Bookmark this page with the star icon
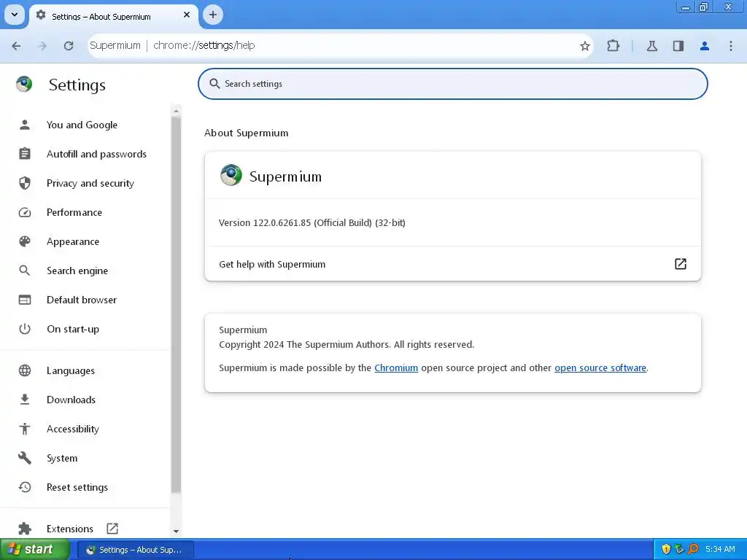The image size is (747, 560). (585, 46)
